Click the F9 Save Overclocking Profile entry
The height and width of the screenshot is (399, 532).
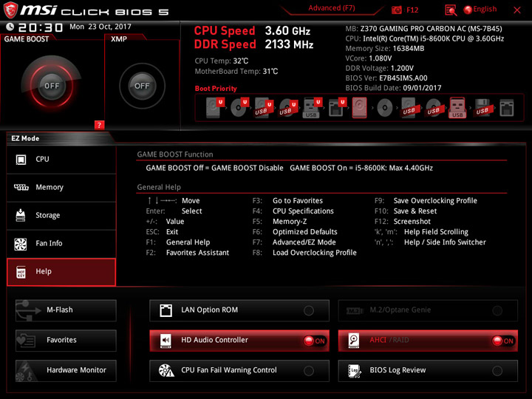coord(426,200)
